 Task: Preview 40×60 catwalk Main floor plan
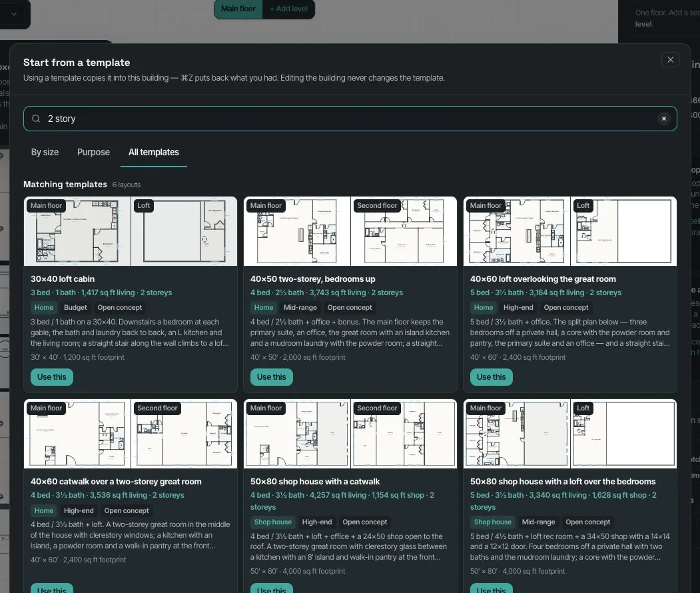coord(77,434)
